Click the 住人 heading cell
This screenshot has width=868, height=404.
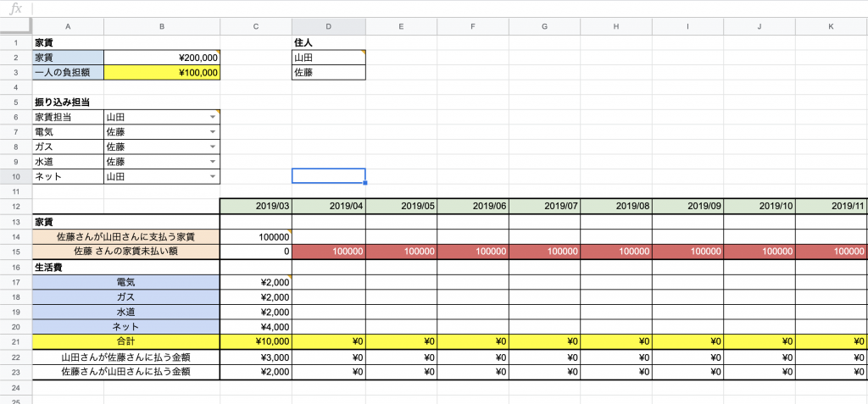(x=328, y=42)
